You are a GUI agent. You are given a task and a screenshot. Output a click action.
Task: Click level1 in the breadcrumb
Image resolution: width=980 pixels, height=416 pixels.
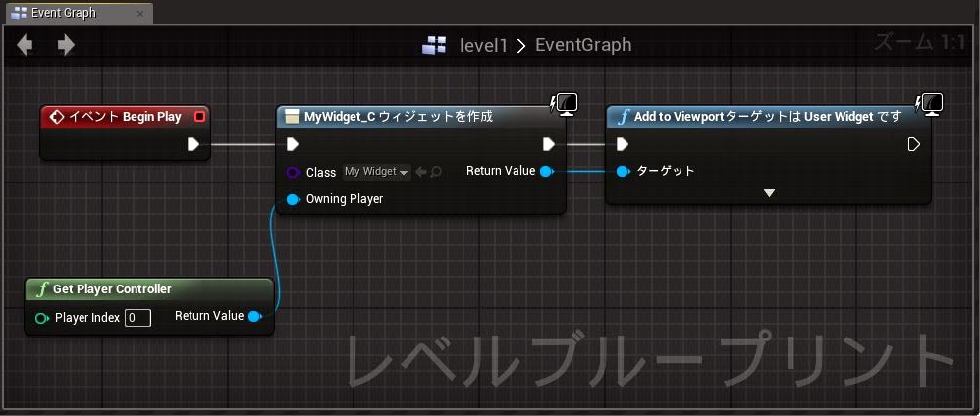tap(483, 45)
